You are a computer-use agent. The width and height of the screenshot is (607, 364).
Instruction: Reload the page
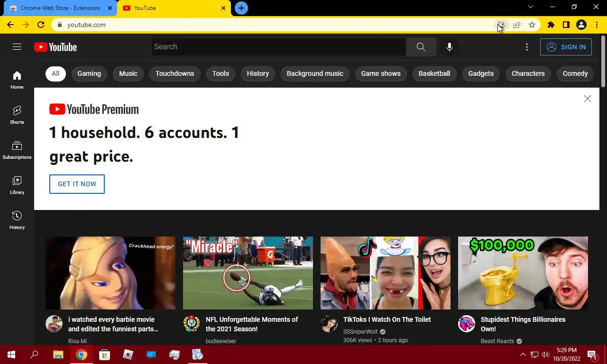click(41, 25)
